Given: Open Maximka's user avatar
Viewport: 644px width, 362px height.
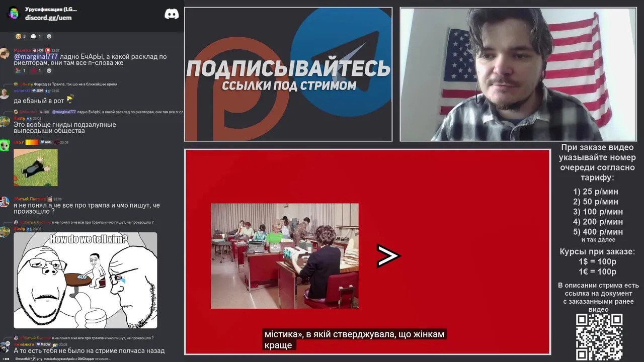Looking at the screenshot, I should [5, 54].
